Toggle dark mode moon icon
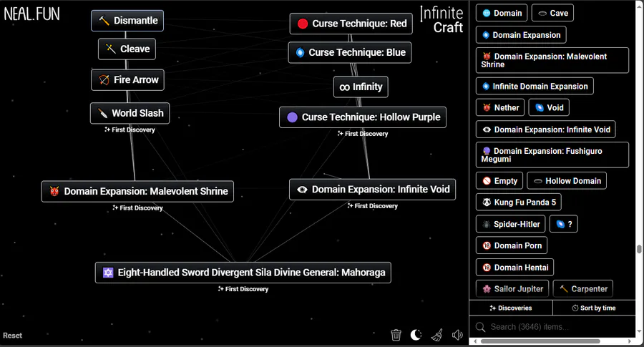Image resolution: width=644 pixels, height=347 pixels. pyautogui.click(x=416, y=335)
